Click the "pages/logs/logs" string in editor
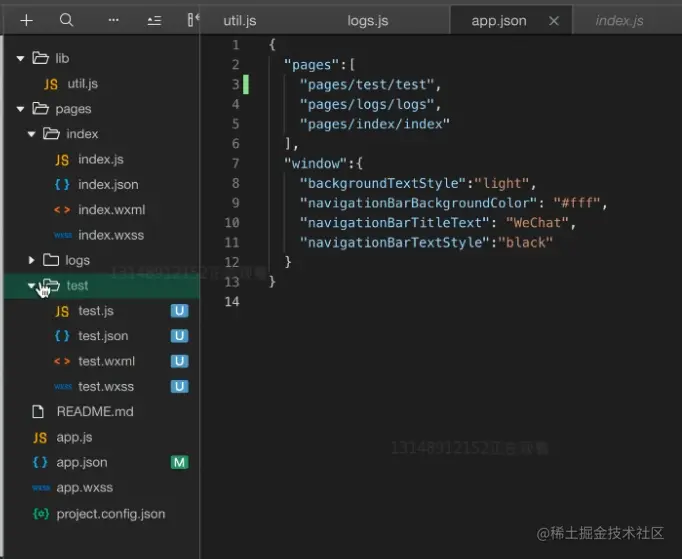Screen dimensions: 682x559 pos(367,104)
